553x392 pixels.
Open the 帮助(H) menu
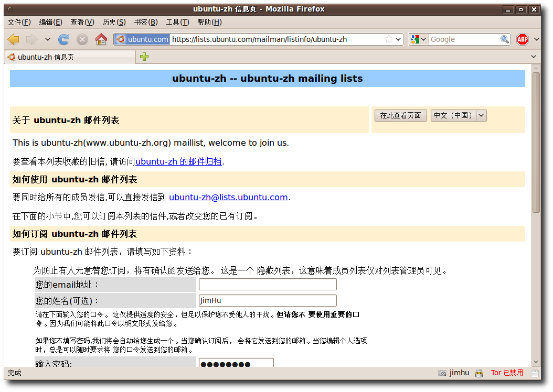click(209, 22)
